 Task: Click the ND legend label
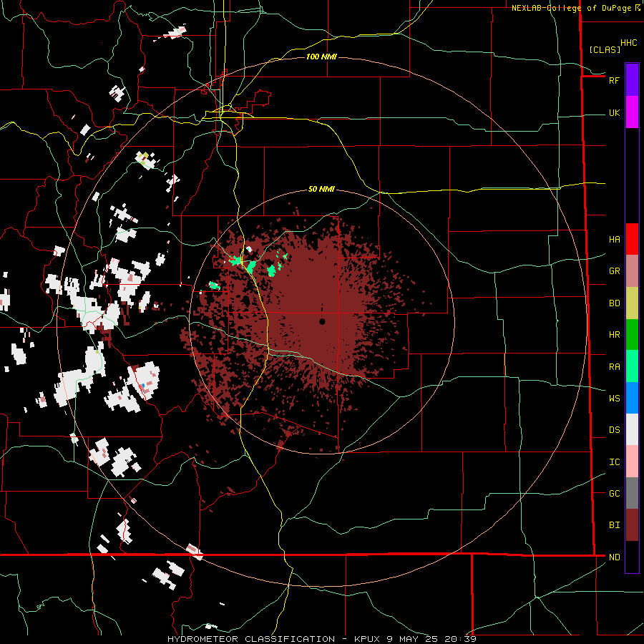[614, 557]
